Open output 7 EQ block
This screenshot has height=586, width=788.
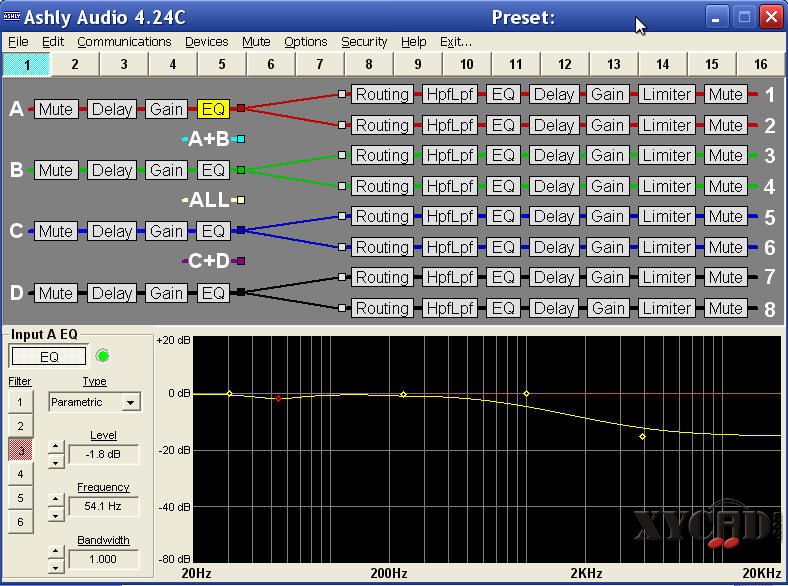[503, 277]
